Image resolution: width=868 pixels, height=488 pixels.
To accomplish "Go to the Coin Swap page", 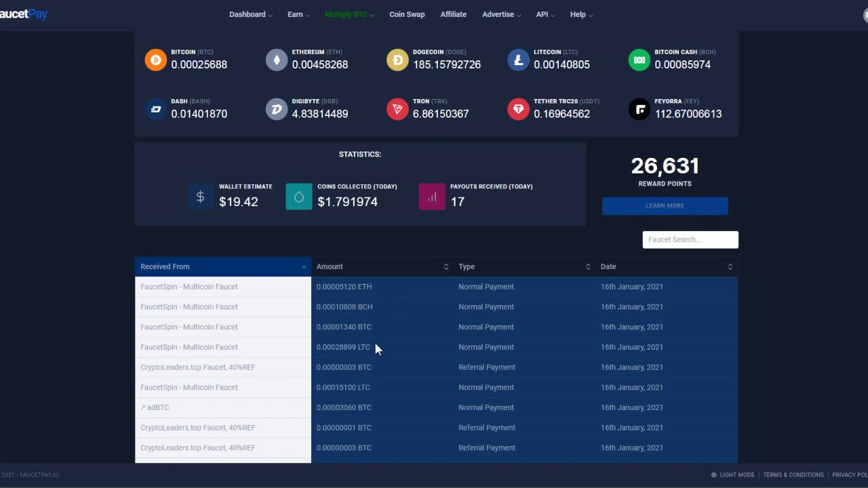I will (407, 14).
